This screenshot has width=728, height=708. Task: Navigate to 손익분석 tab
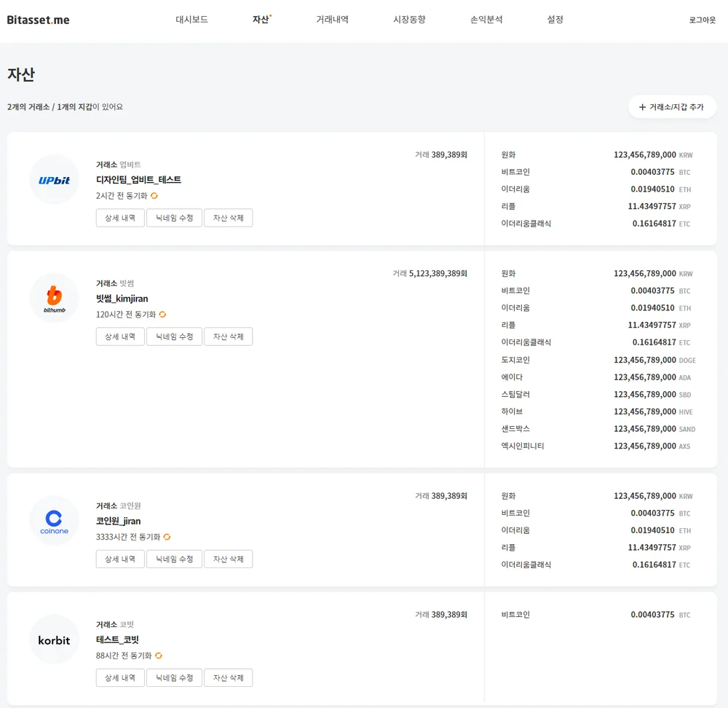[x=486, y=20]
